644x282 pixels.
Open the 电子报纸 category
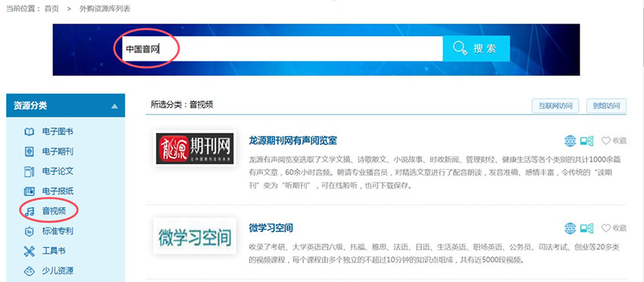[x=58, y=191]
